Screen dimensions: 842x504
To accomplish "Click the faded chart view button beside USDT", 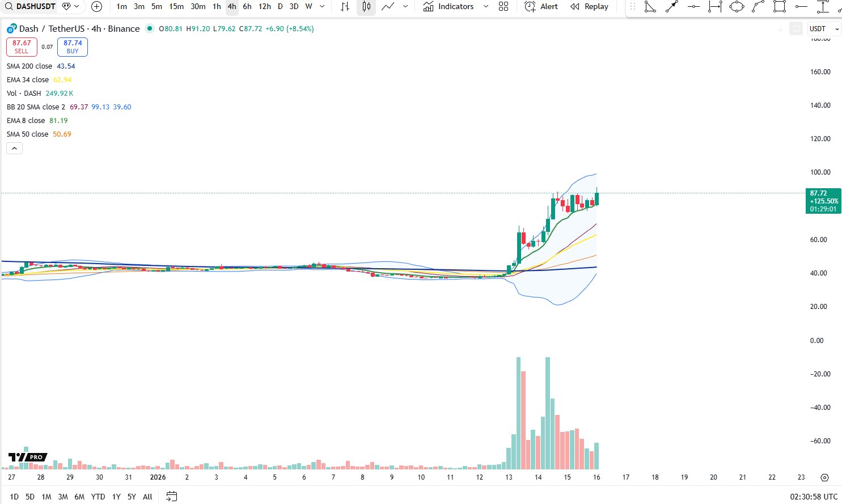I will (796, 29).
